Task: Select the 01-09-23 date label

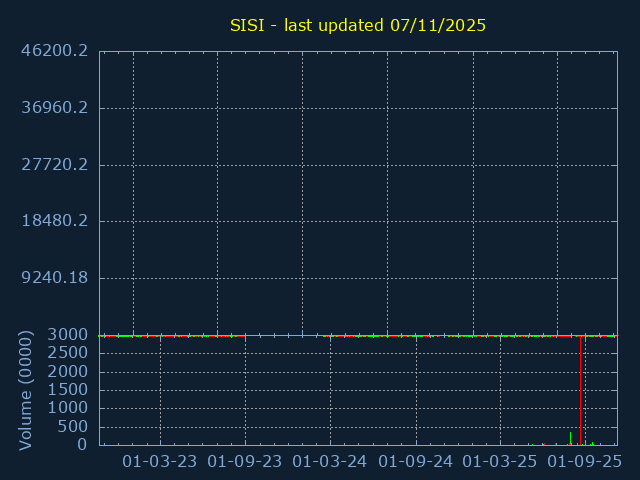Action: tap(245, 462)
